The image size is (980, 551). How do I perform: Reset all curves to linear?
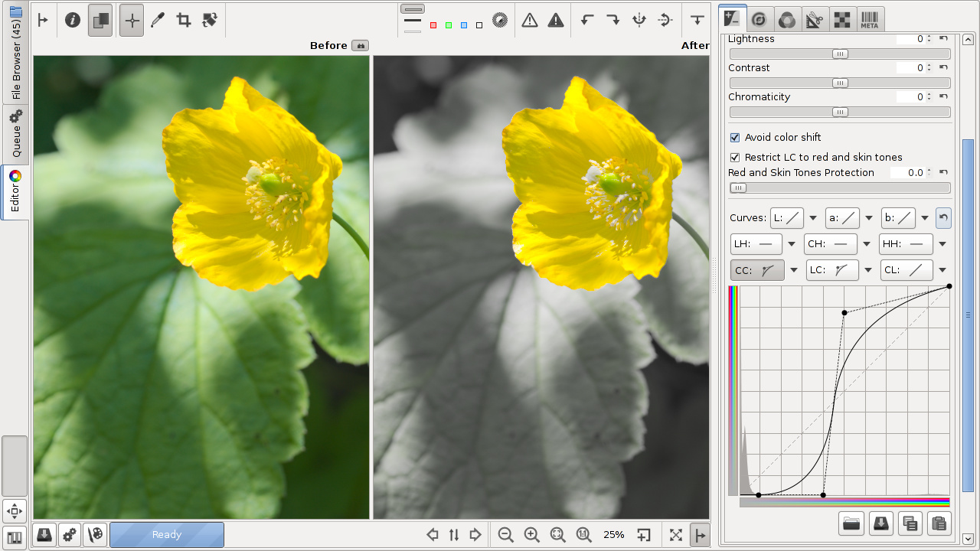943,218
